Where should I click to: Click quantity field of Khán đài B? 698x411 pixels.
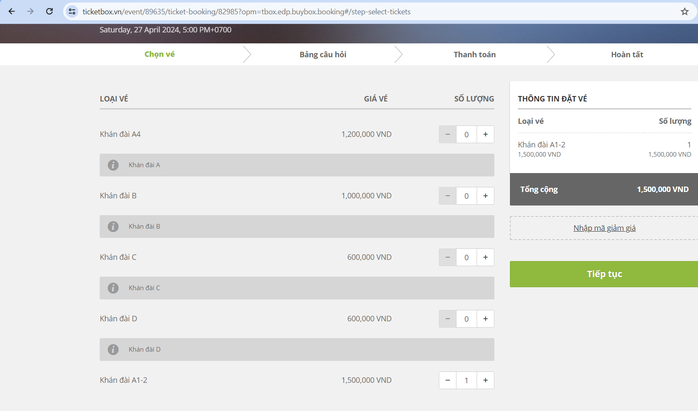[467, 195]
